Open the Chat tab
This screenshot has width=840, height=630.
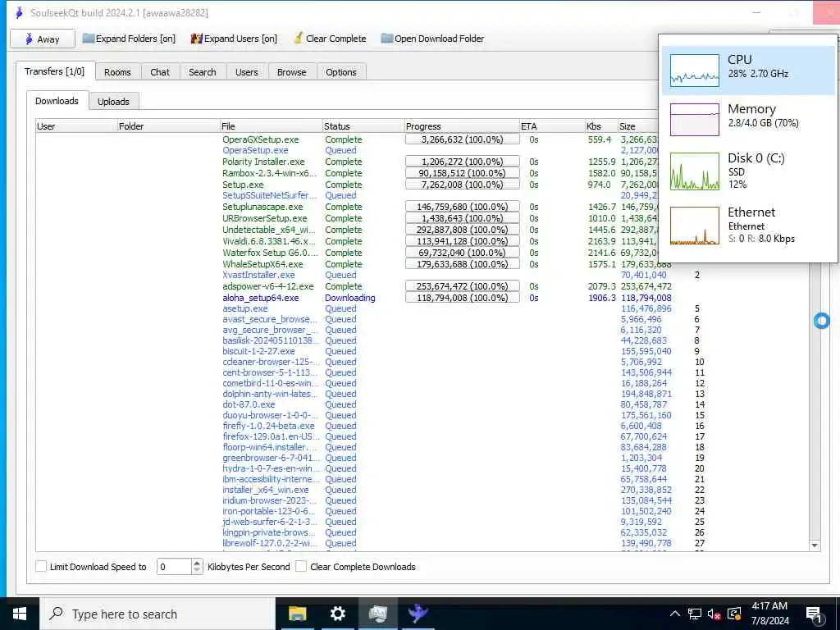click(x=160, y=72)
